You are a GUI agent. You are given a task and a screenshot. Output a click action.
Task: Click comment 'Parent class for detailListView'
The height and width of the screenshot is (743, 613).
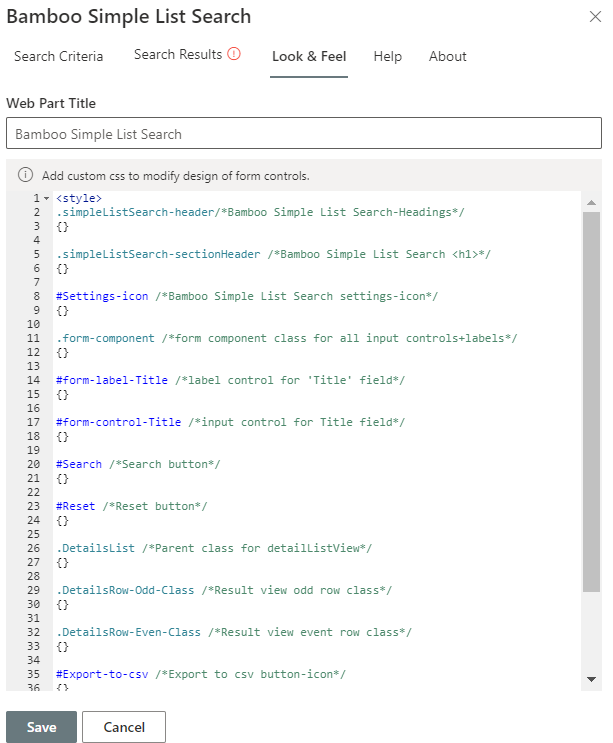257,548
